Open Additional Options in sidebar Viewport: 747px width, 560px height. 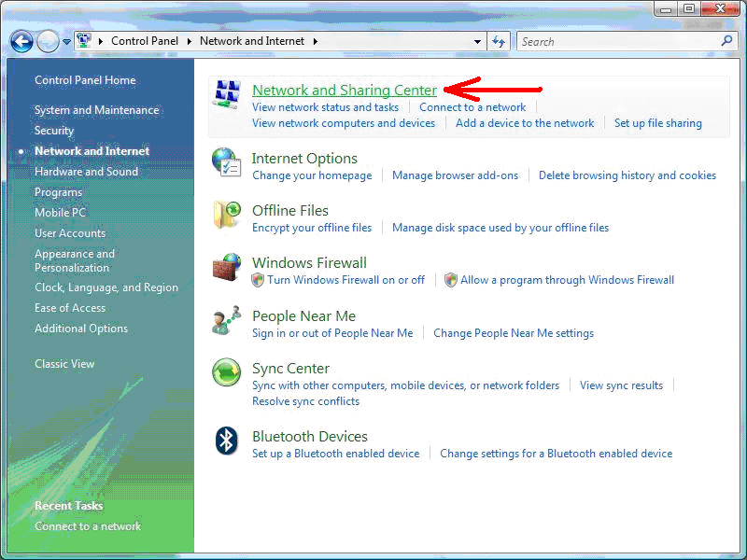pos(81,329)
